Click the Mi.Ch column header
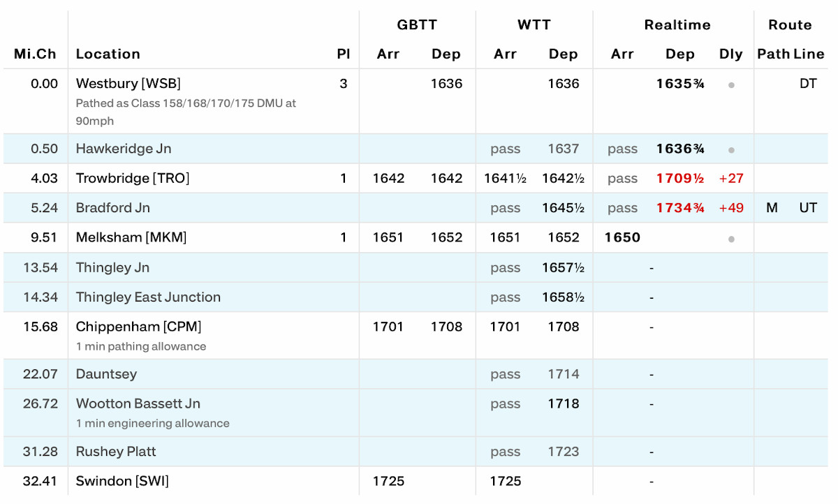 click(x=35, y=54)
